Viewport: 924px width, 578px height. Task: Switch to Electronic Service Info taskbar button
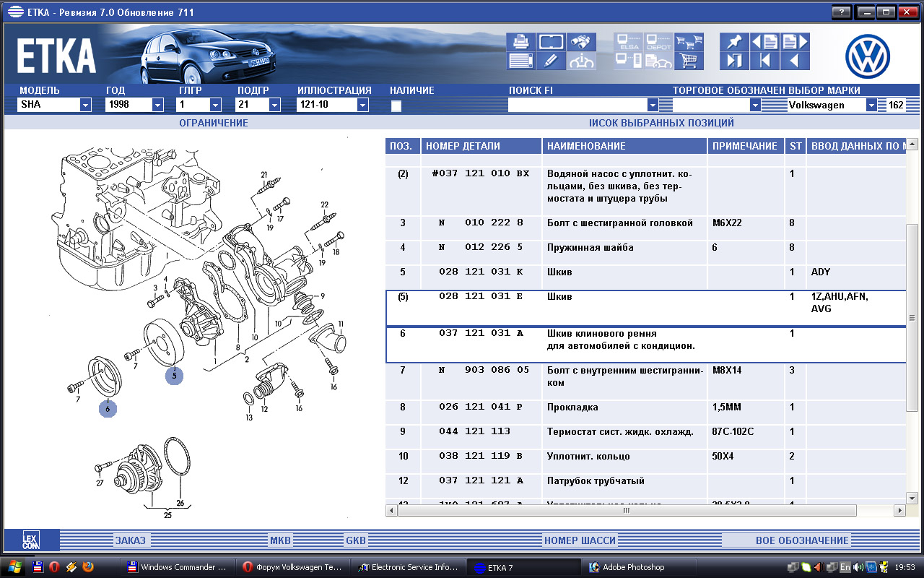pos(409,567)
